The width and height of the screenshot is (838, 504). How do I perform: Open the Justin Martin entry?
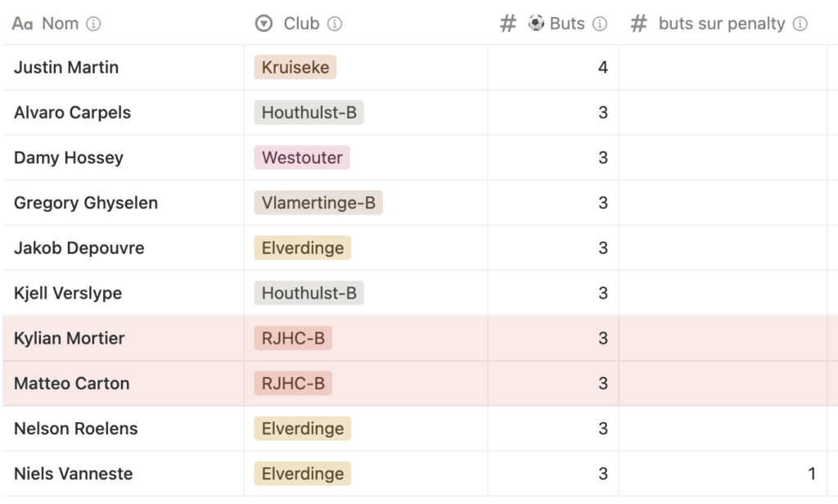[66, 67]
